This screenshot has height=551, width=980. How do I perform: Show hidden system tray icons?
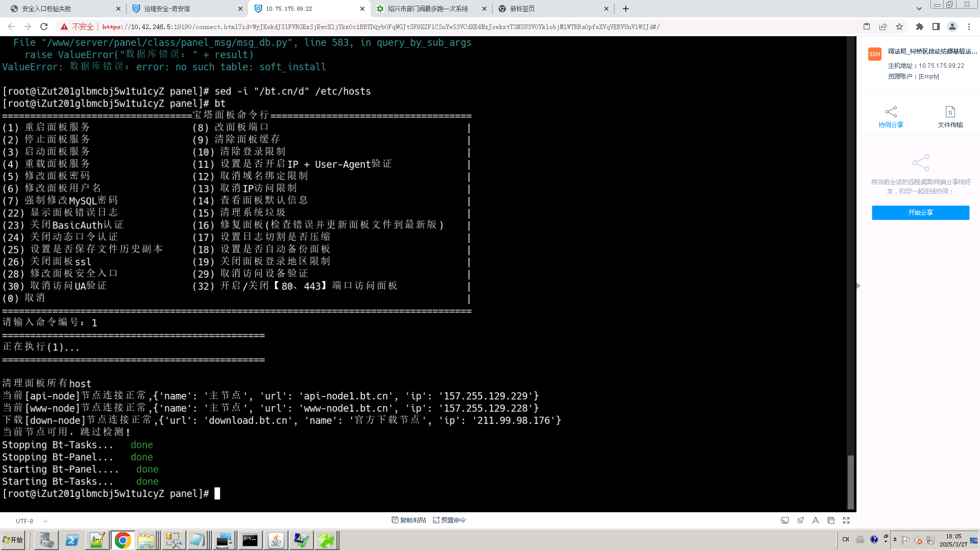(895, 539)
